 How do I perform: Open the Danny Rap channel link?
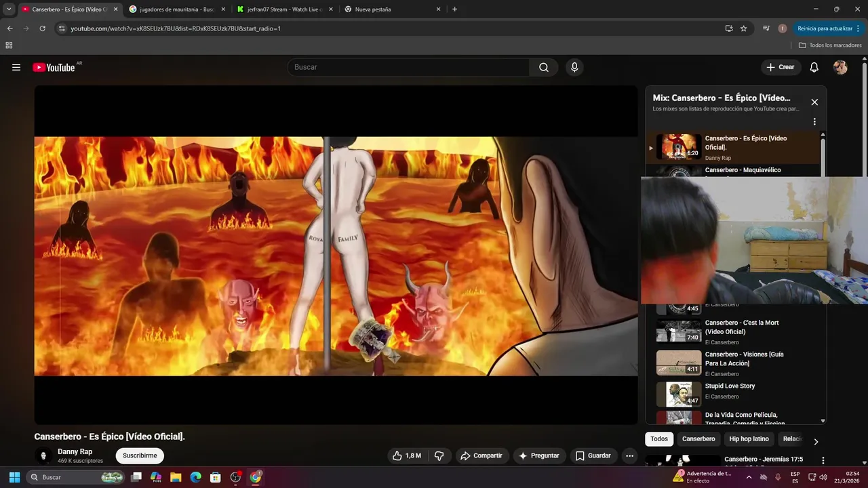pos(75,451)
